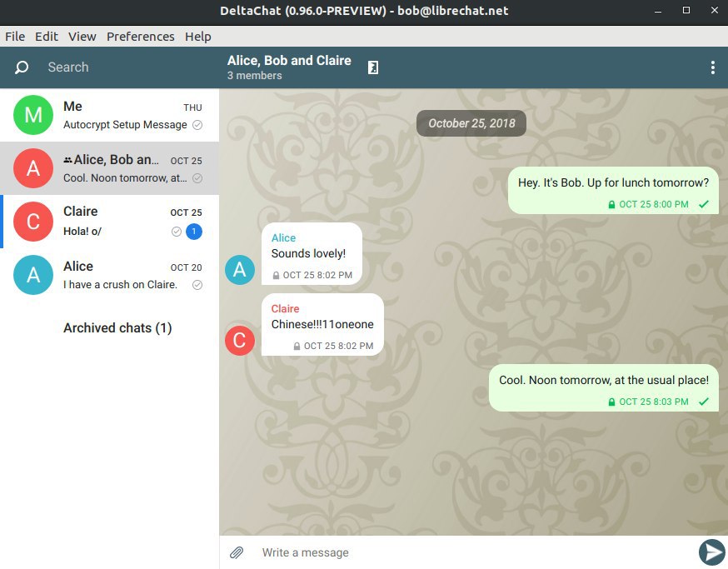Click Alice's avatar beside 'Sounds lovely!' message
Screen dimensions: 728x569
pyautogui.click(x=240, y=269)
